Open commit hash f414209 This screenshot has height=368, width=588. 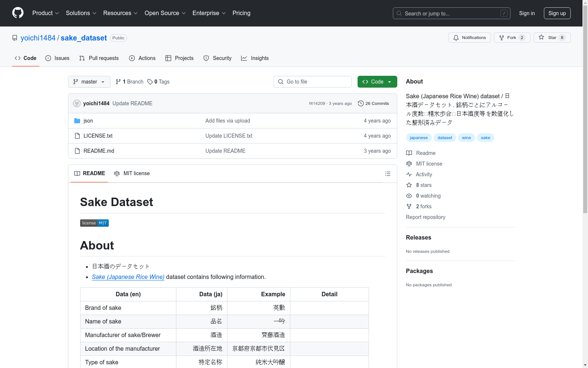click(317, 103)
